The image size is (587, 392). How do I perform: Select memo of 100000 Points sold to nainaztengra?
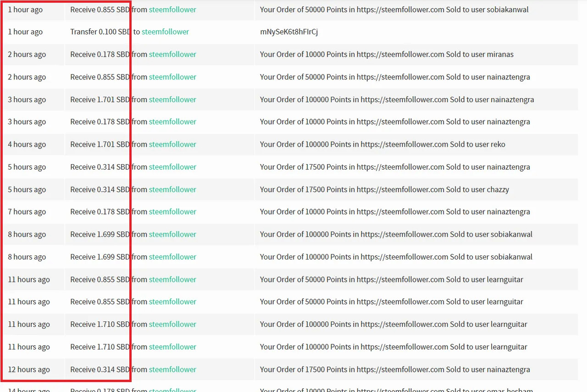pyautogui.click(x=397, y=99)
